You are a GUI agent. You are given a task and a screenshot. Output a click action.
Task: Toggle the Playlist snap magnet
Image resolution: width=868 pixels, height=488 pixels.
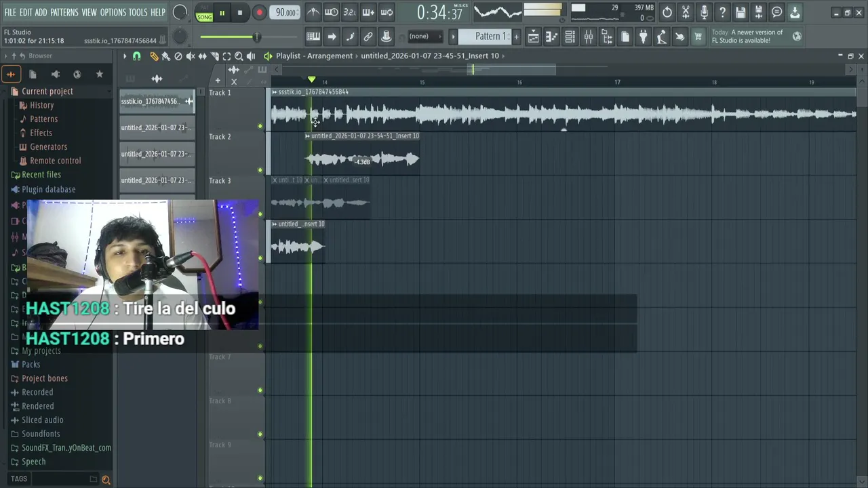(x=136, y=56)
